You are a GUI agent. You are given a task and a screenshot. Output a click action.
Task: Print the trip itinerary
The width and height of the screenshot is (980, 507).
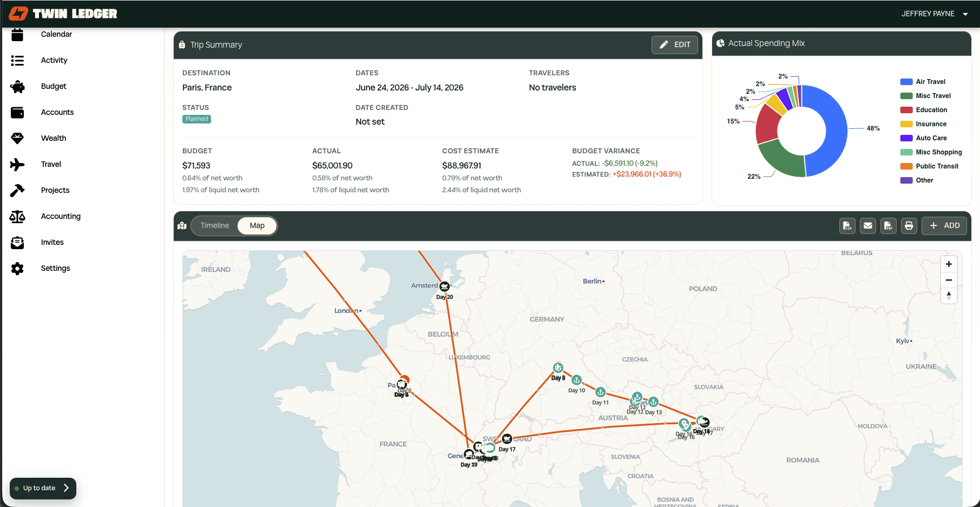[x=909, y=226]
